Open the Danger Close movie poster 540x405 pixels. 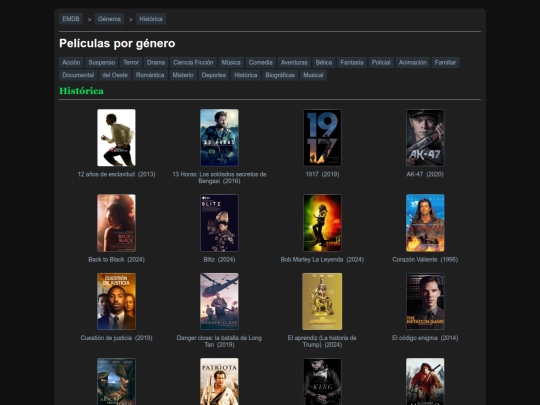219,301
